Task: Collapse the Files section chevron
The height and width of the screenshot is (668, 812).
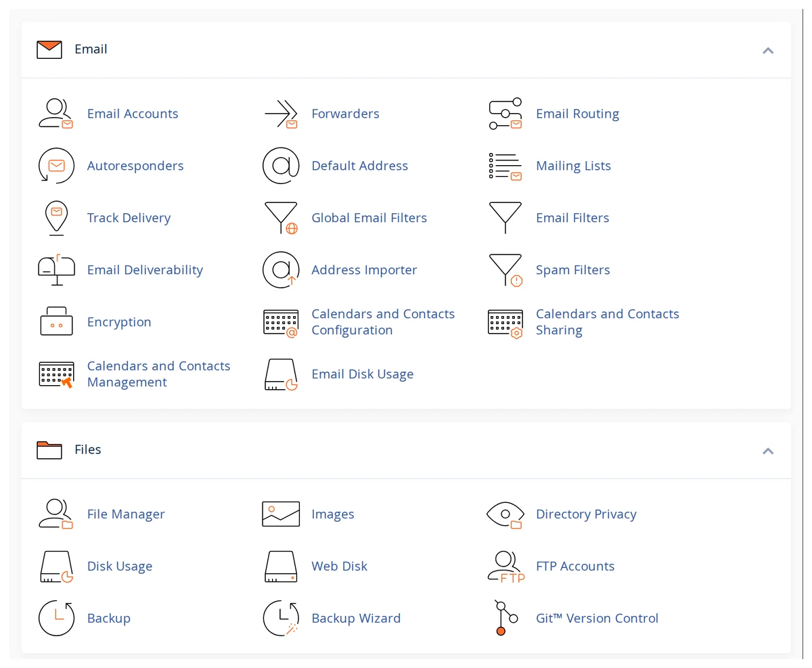Action: [x=768, y=451]
